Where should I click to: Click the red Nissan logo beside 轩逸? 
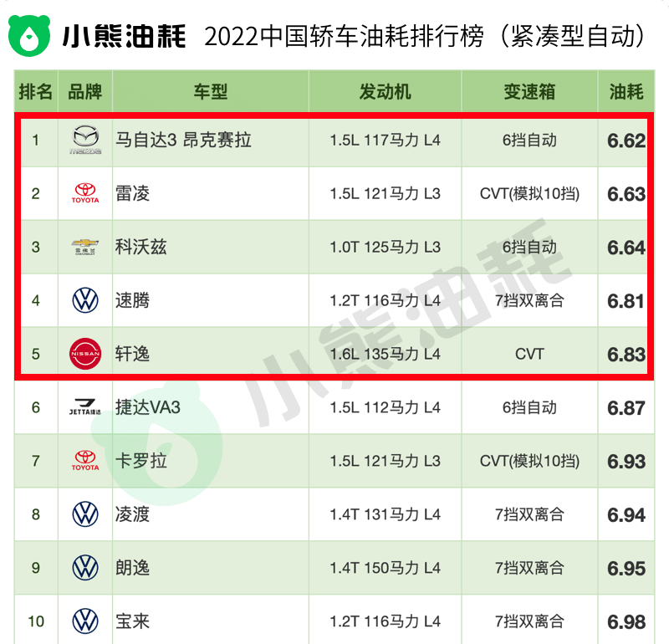(x=85, y=354)
